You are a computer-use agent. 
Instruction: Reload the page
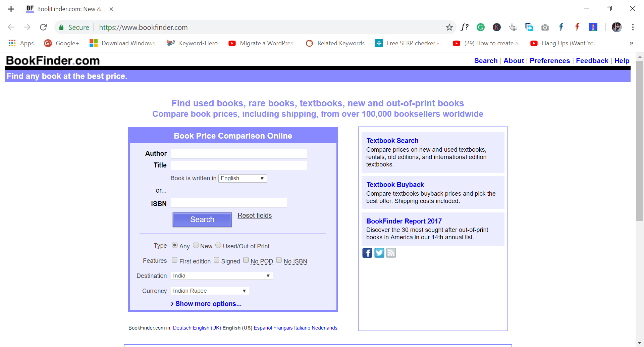pyautogui.click(x=43, y=27)
